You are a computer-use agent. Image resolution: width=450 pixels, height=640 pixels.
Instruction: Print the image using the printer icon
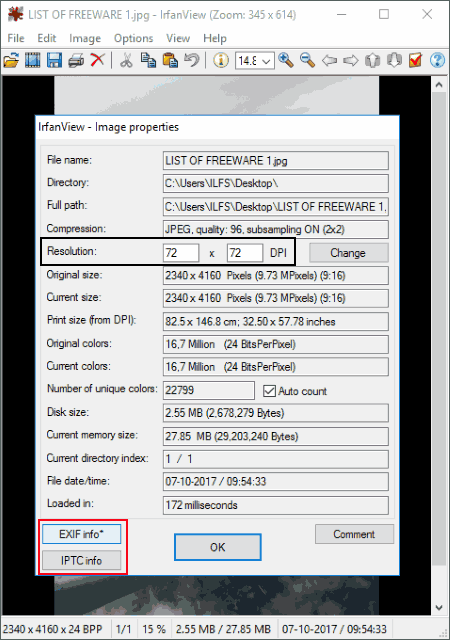click(x=76, y=60)
